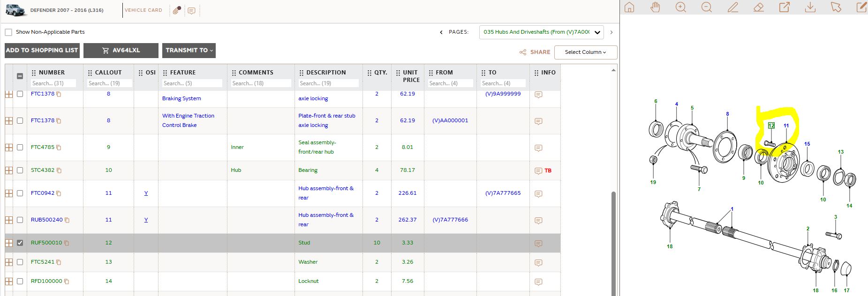Go to diagram home view

tap(629, 7)
